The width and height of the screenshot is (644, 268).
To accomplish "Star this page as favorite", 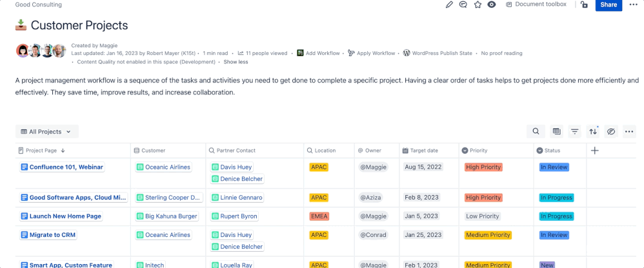I will (478, 5).
